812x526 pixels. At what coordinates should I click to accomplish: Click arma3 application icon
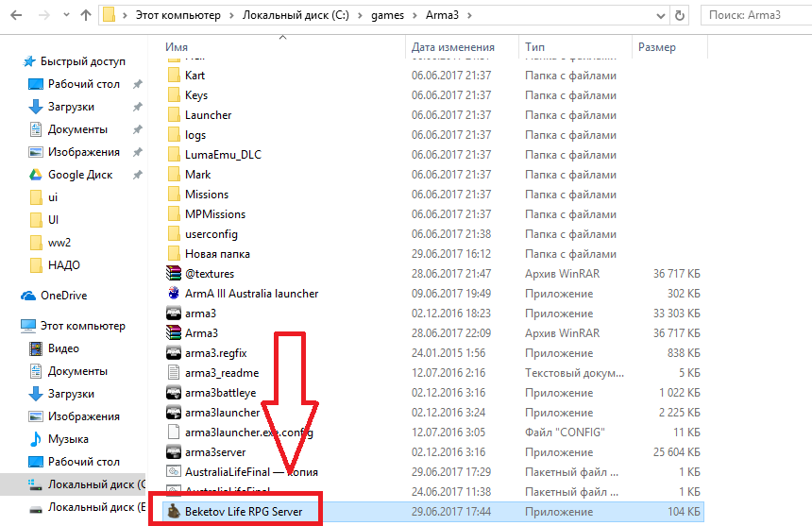pyautogui.click(x=174, y=314)
